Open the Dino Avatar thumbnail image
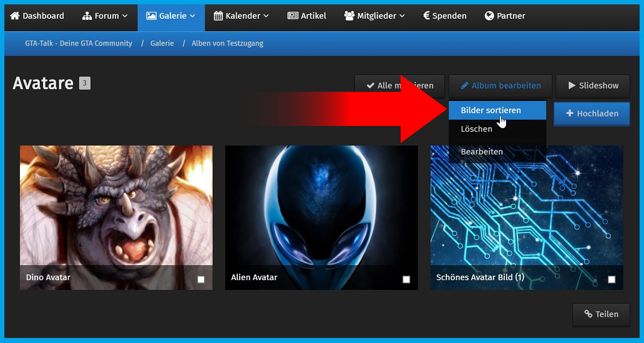This screenshot has width=644, height=343. (x=116, y=206)
